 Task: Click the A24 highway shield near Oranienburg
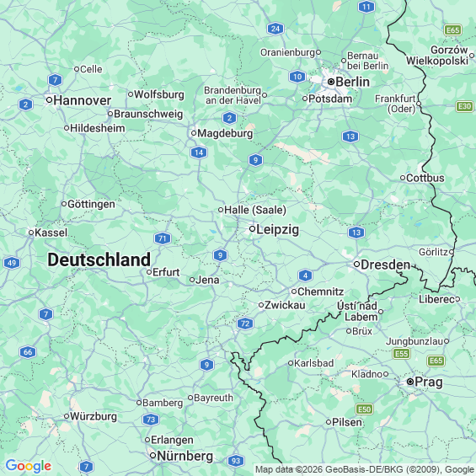click(275, 29)
